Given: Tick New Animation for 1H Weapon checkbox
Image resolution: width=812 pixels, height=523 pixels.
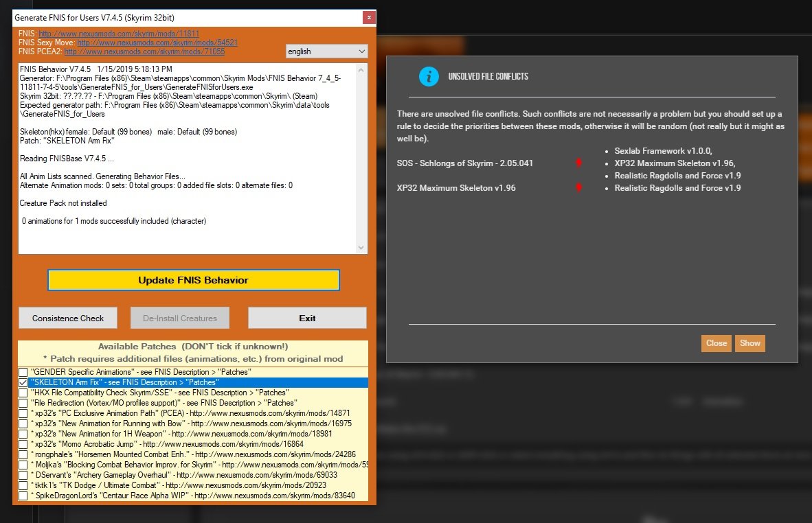Looking at the screenshot, I should tap(23, 434).
